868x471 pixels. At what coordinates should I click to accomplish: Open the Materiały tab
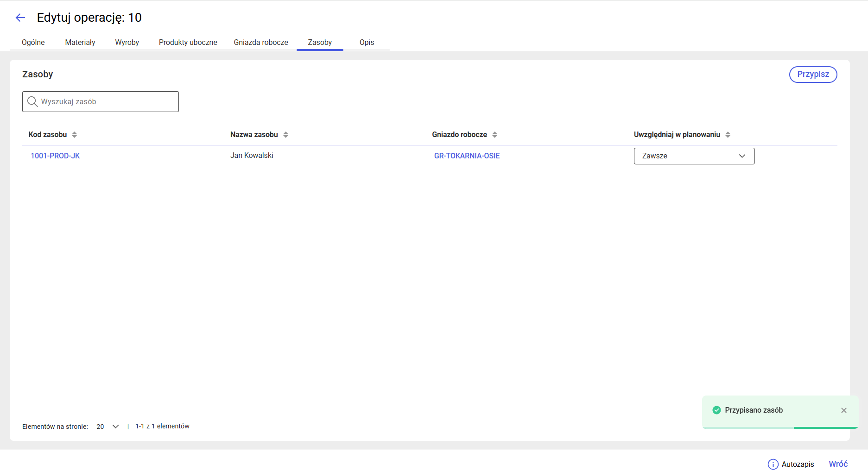click(x=80, y=42)
